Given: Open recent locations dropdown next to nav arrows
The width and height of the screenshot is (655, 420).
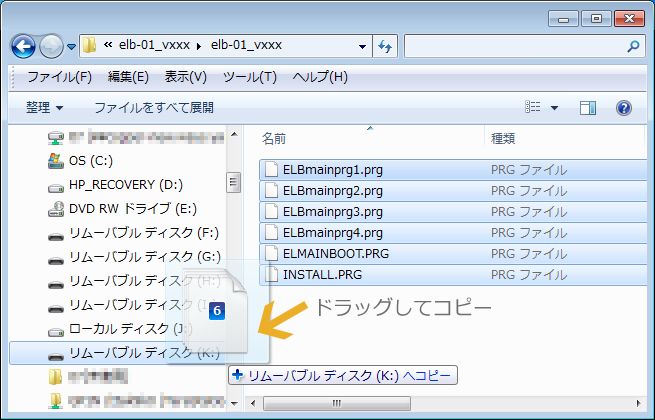Looking at the screenshot, I should (72, 47).
